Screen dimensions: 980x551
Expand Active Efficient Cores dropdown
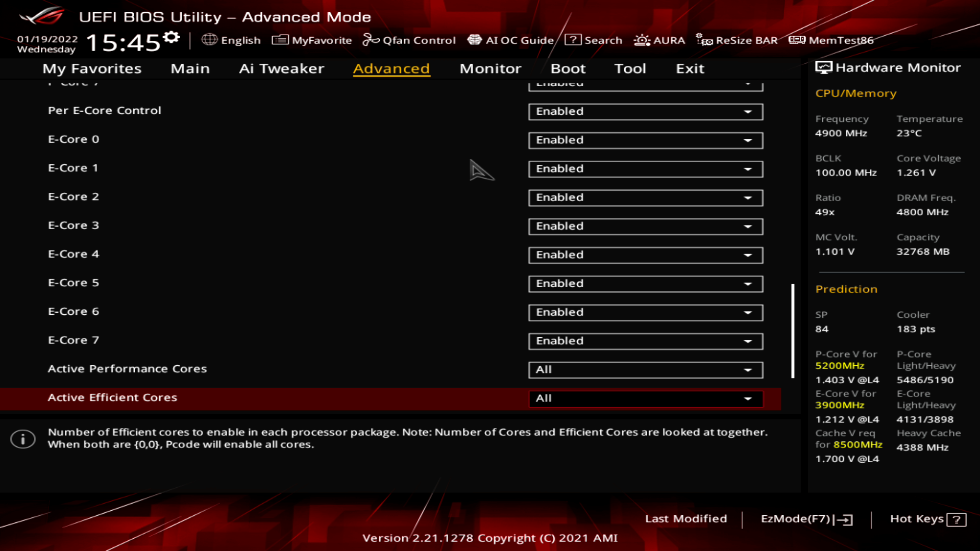748,398
